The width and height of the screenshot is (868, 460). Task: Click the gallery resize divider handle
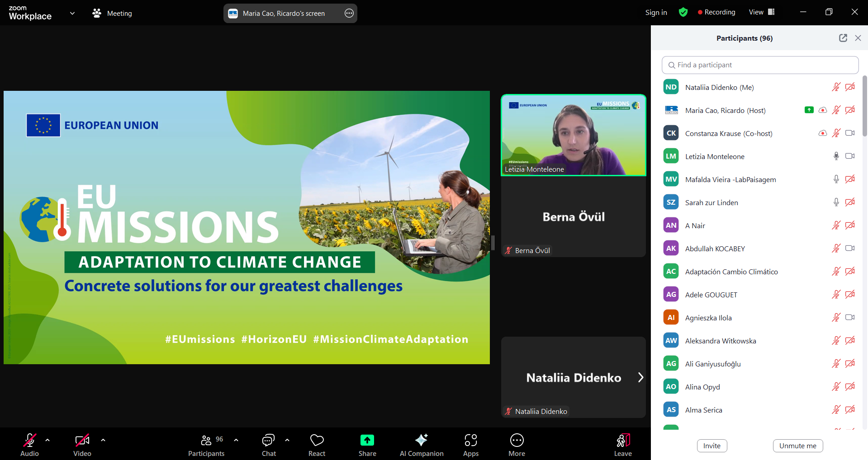click(x=493, y=243)
